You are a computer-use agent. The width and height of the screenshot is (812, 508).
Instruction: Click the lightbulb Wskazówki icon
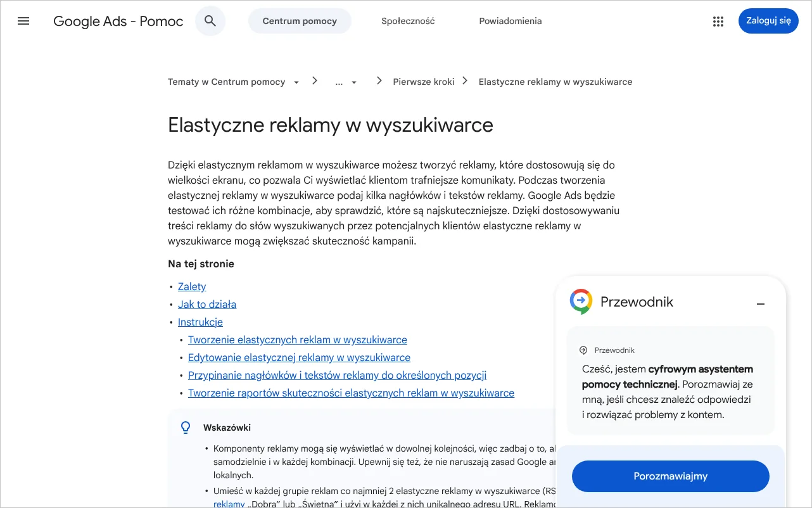pos(186,428)
